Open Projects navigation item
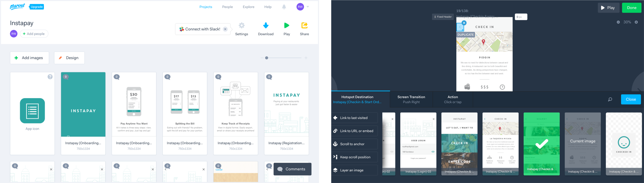 point(206,7)
